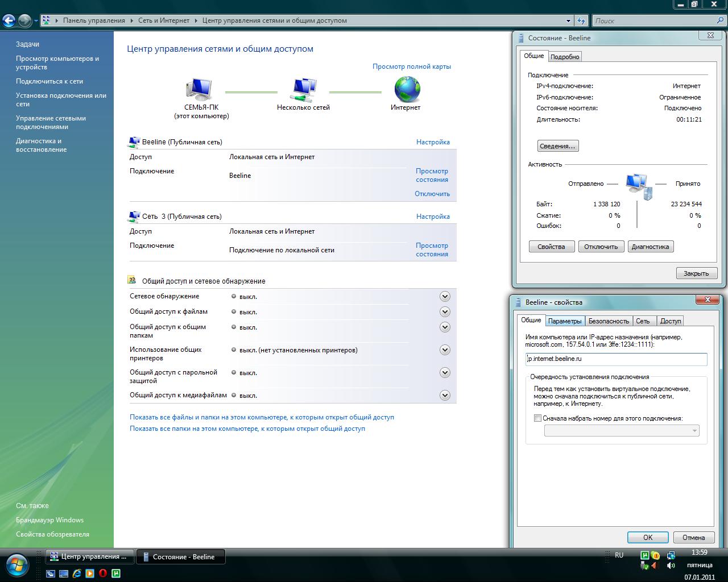Screen dimensions: 728x582
Task: Open the Безопасность tab
Action: [x=609, y=321]
